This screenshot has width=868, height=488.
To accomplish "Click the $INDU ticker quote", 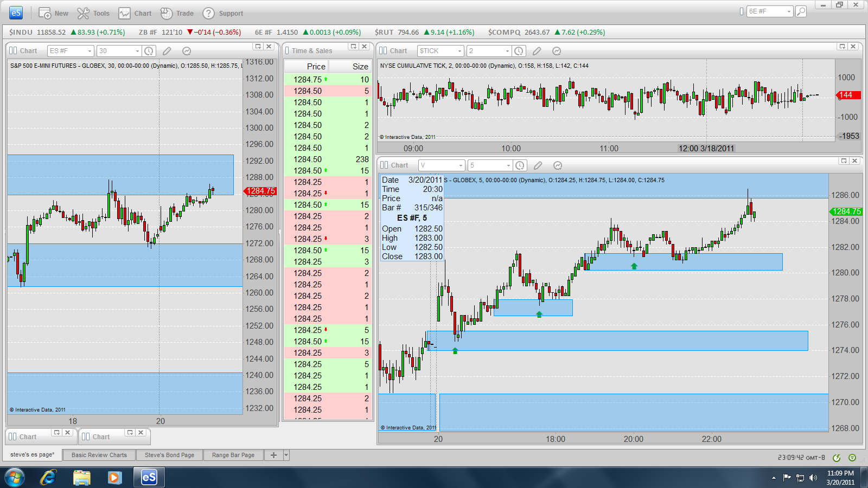I will [67, 33].
